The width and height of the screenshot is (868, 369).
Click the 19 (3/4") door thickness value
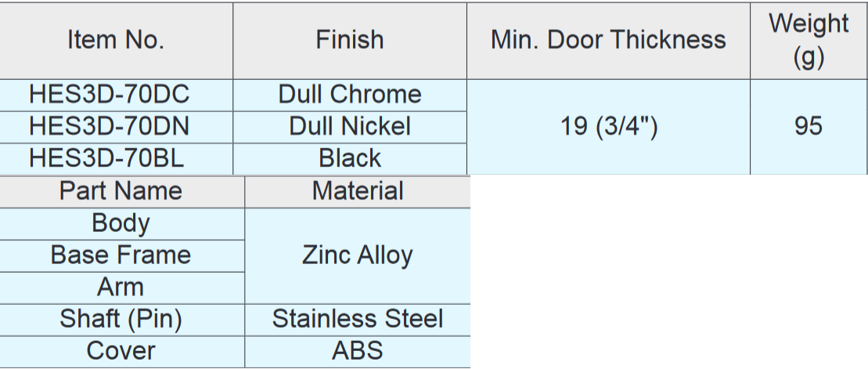[x=608, y=126]
